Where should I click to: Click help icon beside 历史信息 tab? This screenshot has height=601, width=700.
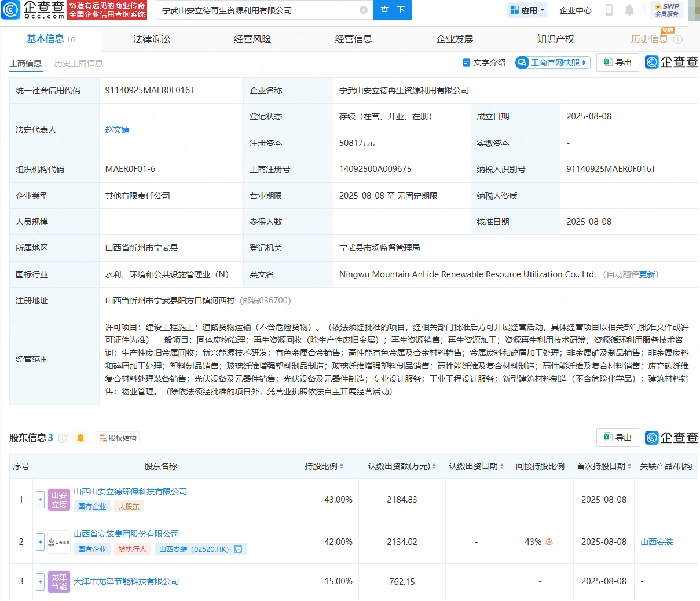[x=678, y=39]
